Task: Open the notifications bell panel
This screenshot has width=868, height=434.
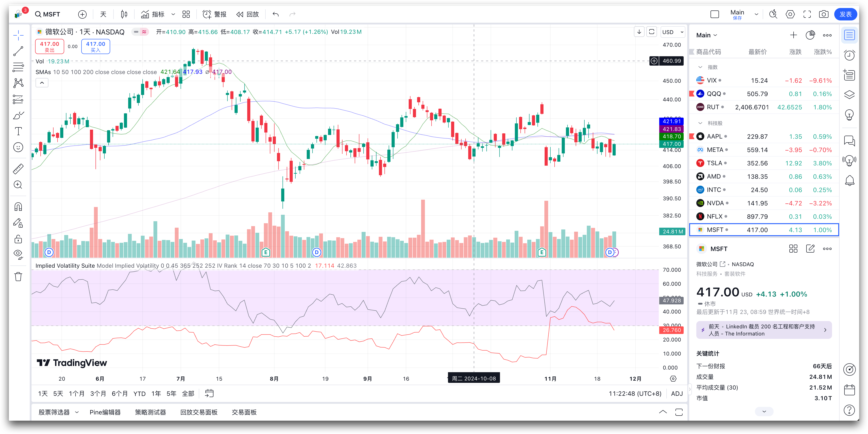Action: [x=849, y=181]
